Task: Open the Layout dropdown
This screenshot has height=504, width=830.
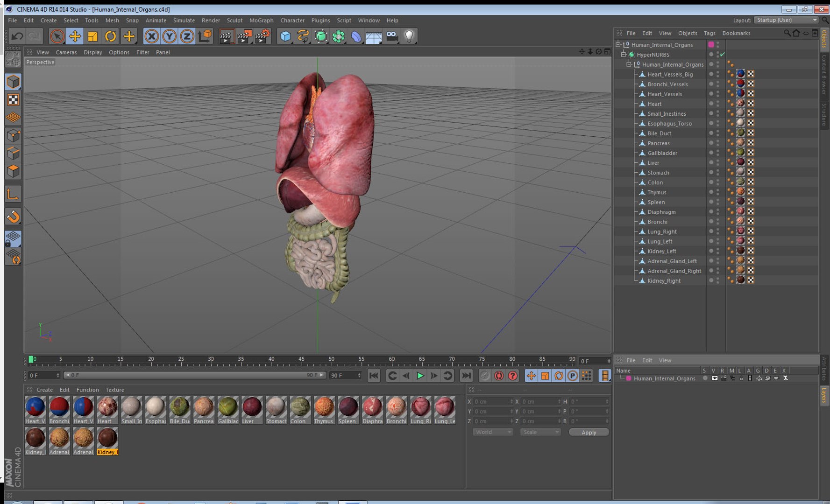Action: tap(787, 20)
